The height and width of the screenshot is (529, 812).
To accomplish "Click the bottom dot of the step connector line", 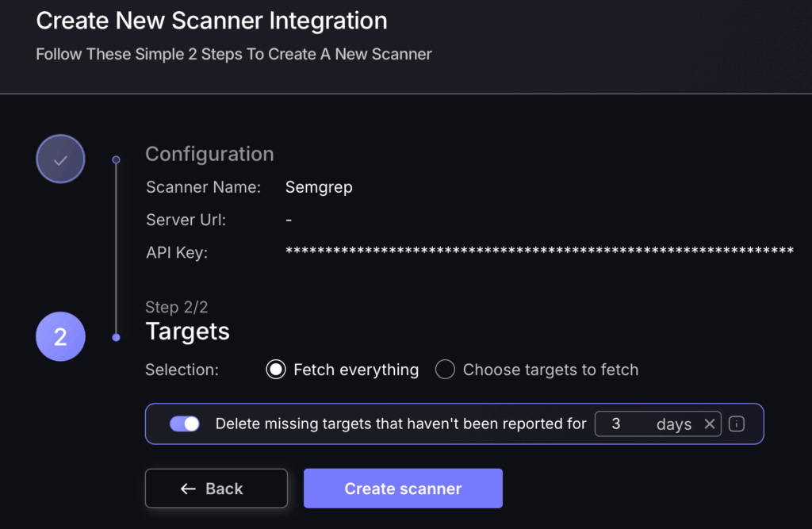I will (116, 337).
